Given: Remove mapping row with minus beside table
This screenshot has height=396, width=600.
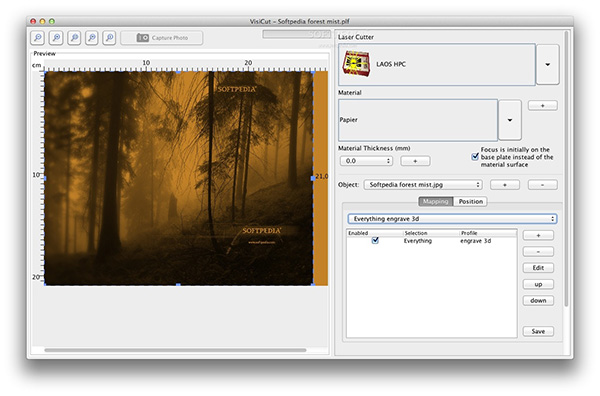Looking at the screenshot, I should [538, 252].
